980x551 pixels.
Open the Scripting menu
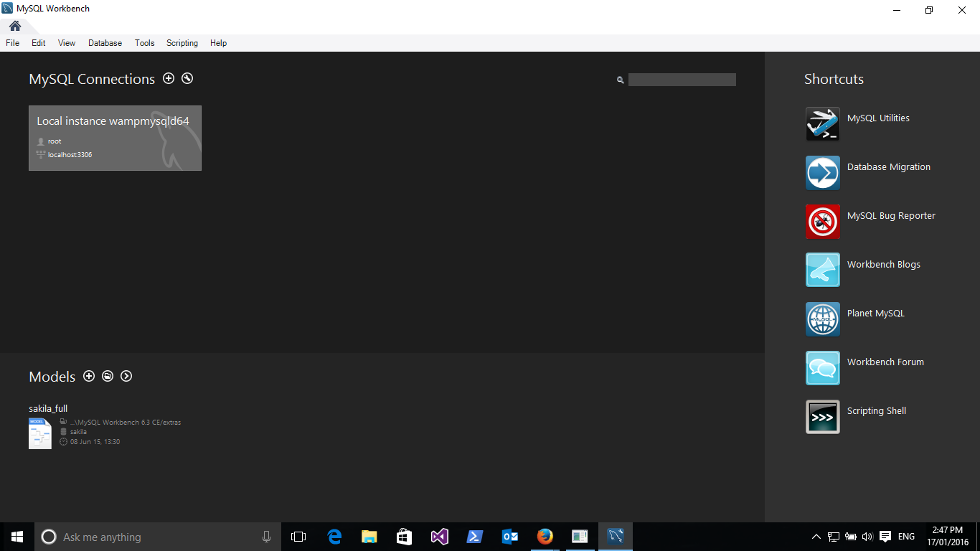click(182, 43)
